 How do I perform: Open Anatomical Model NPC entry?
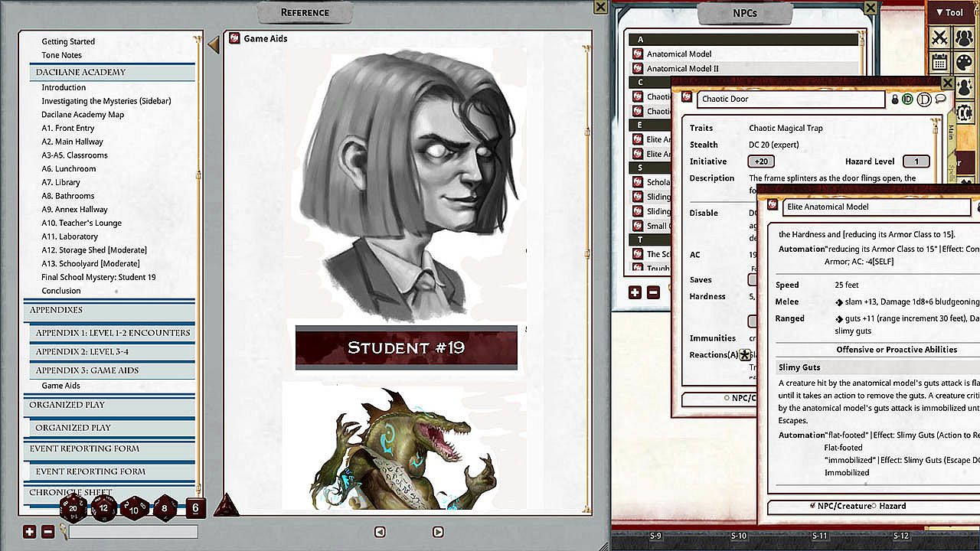pyautogui.click(x=678, y=54)
